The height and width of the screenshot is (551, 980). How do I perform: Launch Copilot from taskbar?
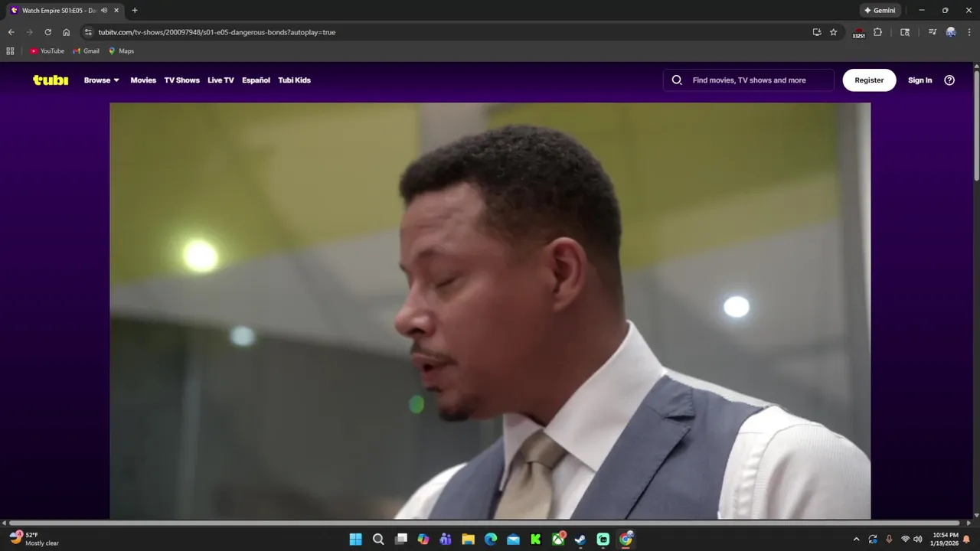(x=423, y=539)
